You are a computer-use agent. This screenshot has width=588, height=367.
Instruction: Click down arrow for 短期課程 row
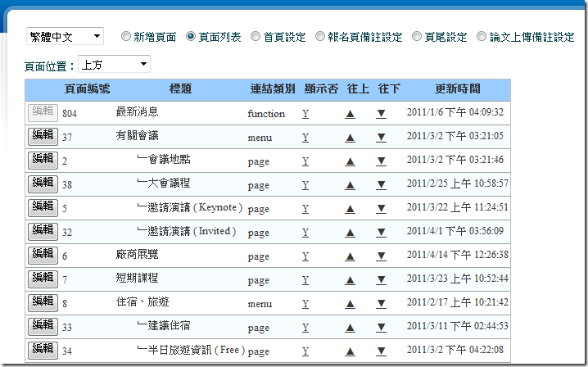[381, 280]
